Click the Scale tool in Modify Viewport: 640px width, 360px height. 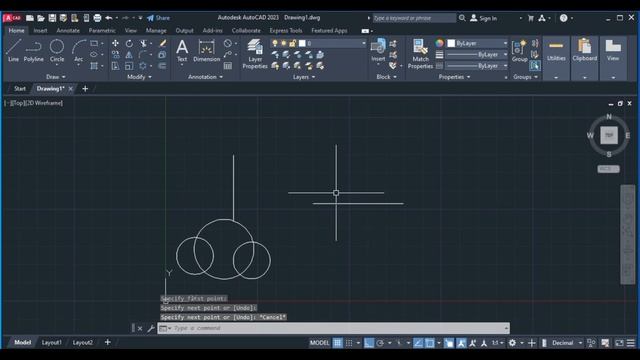(129, 66)
